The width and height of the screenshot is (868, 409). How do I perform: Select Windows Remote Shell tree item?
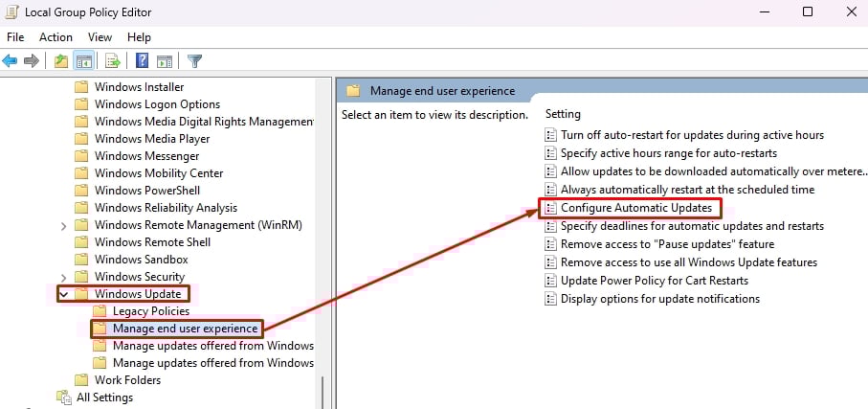152,242
